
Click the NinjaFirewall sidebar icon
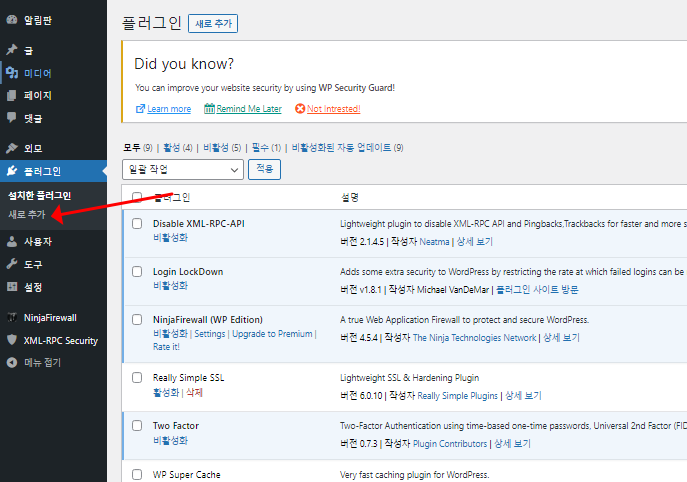pyautogui.click(x=12, y=317)
